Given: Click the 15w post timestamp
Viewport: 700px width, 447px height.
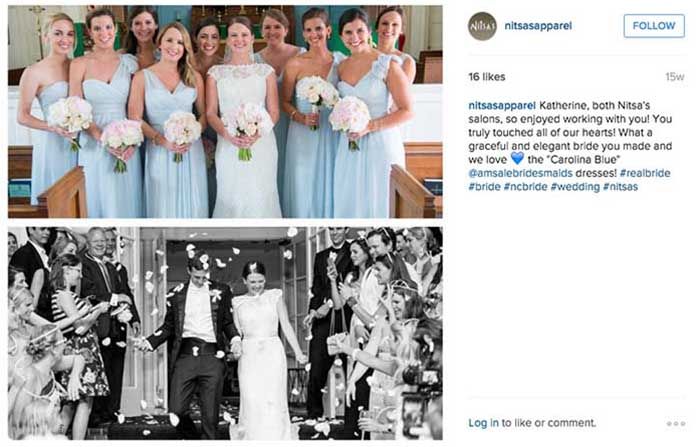Looking at the screenshot, I should [675, 77].
